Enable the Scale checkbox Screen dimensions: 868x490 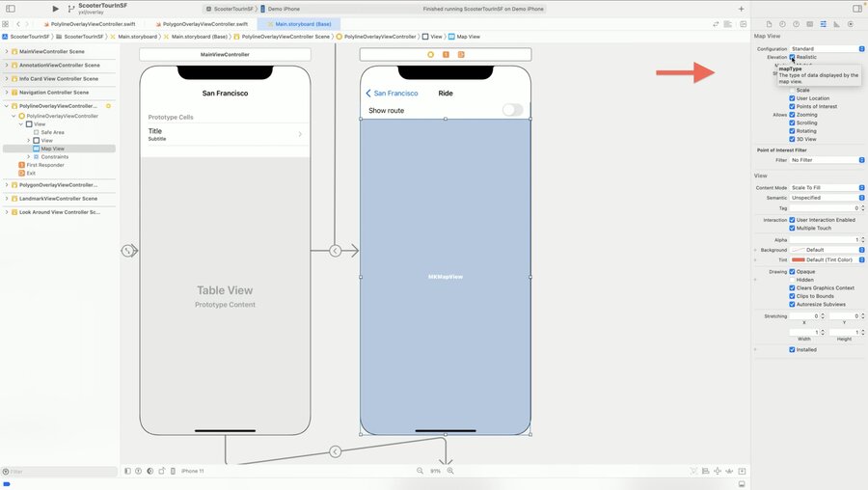[x=792, y=90]
